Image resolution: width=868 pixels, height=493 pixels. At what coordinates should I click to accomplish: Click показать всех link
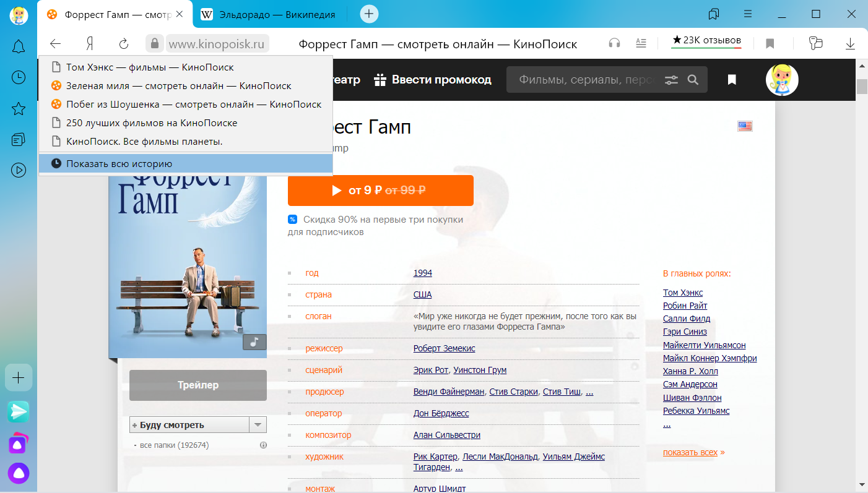690,452
